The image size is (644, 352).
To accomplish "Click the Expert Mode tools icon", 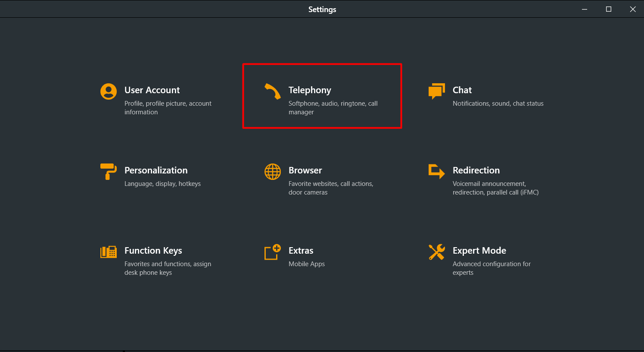I will (x=437, y=252).
